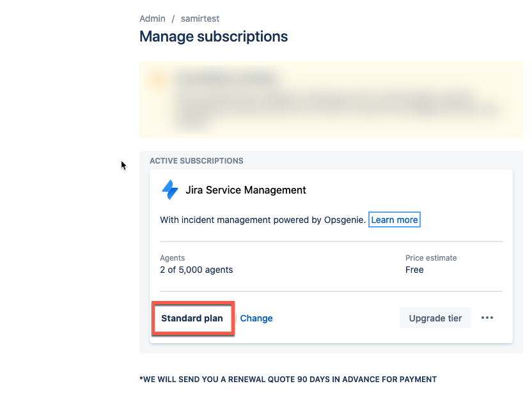Click the '2 of 5,000 agents' value

click(196, 270)
